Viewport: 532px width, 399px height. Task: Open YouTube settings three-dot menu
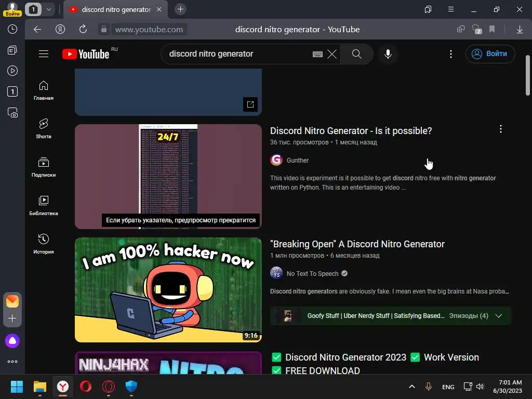pyautogui.click(x=450, y=54)
